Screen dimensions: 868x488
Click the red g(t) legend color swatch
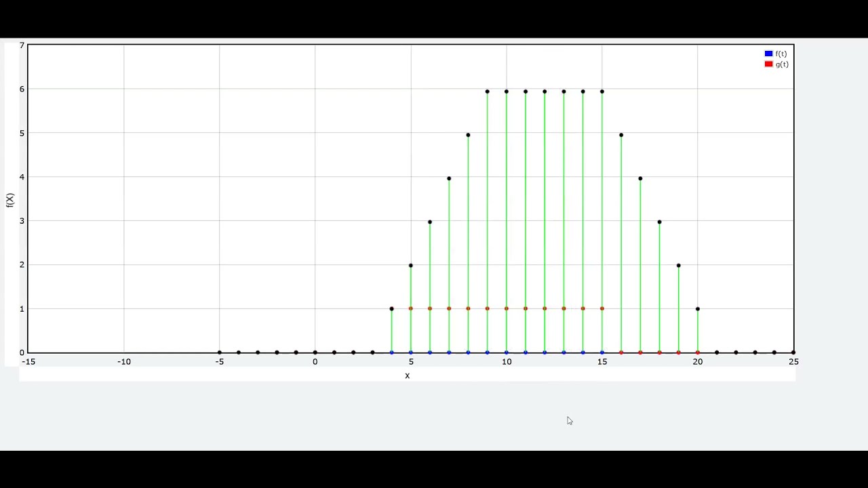point(768,64)
